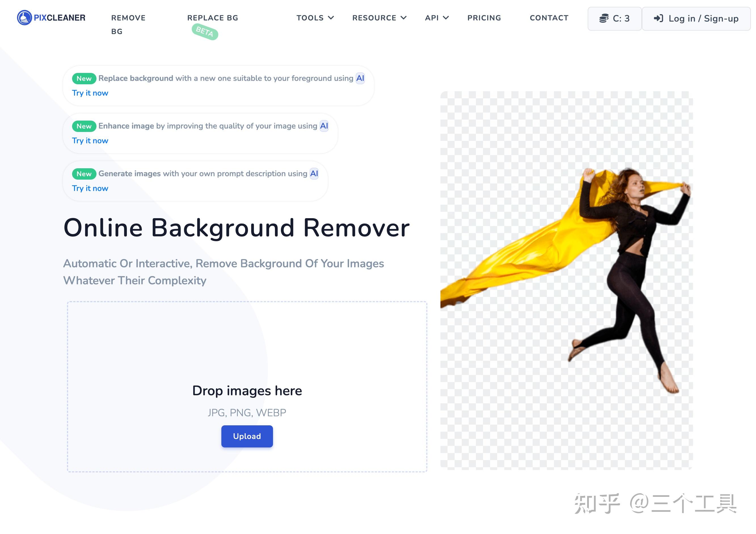756x534 pixels.
Task: Click Try it now under Replace background
Action: [90, 93]
